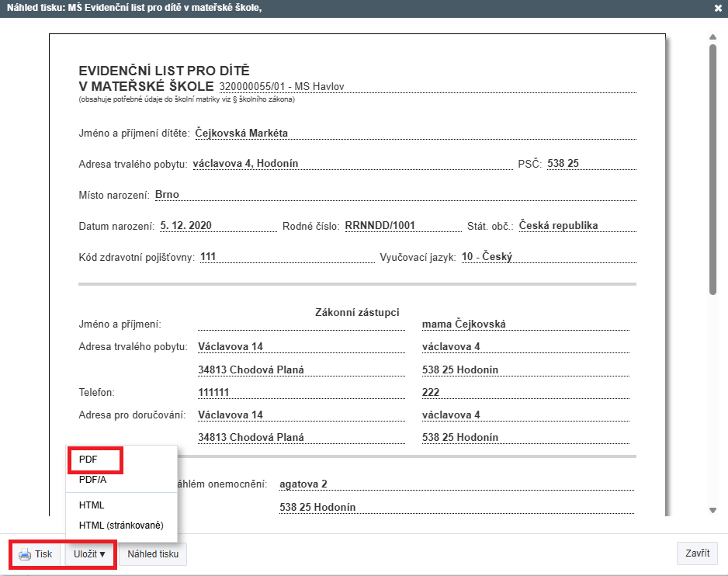
Task: Click the birthplace value Brno
Action: pyautogui.click(x=167, y=195)
